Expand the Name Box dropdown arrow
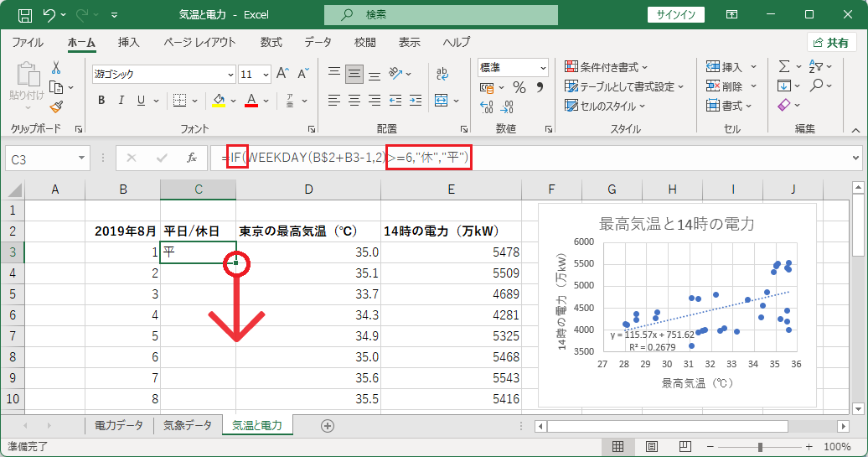This screenshot has height=457, width=868. [x=81, y=158]
